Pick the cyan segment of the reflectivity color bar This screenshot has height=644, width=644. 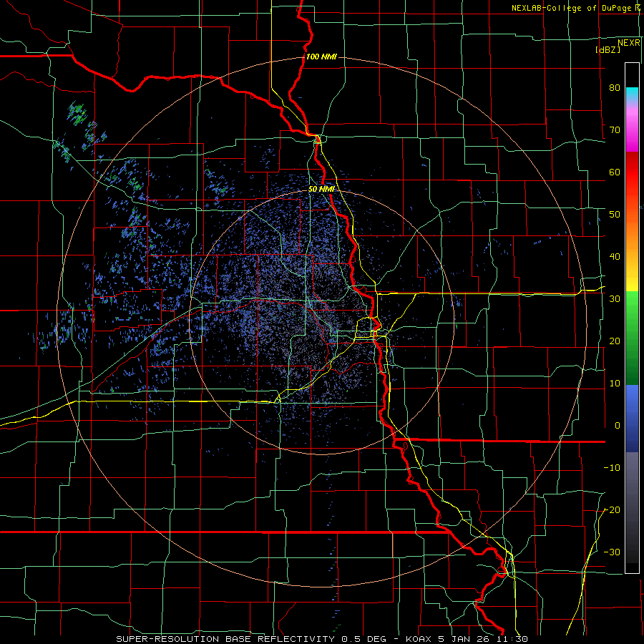pyautogui.click(x=632, y=94)
